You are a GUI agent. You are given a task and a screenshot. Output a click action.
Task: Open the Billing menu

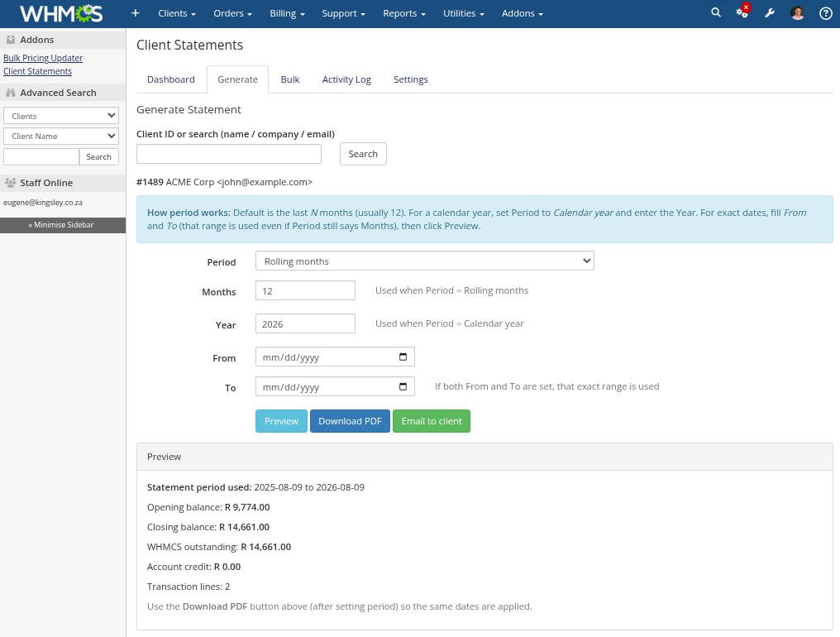point(287,13)
